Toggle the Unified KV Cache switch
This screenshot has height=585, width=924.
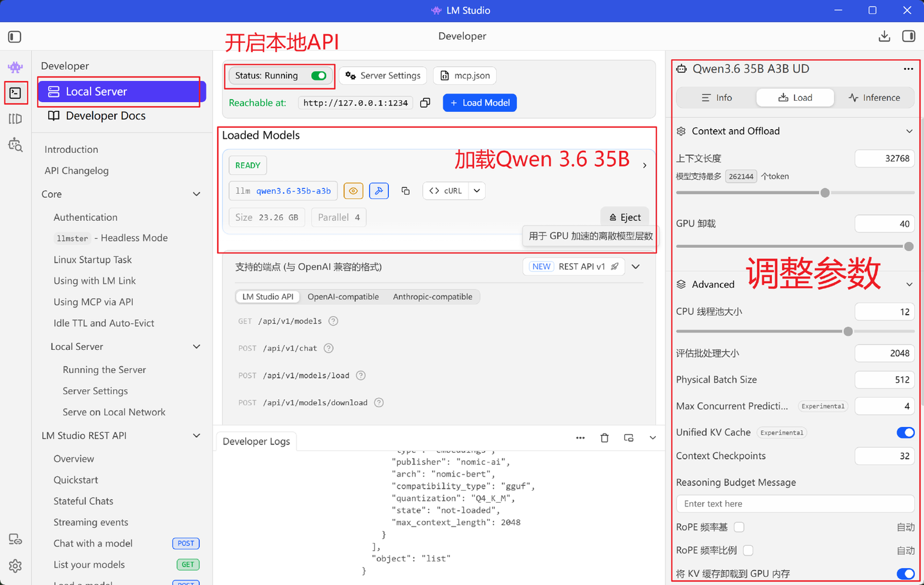coord(905,433)
